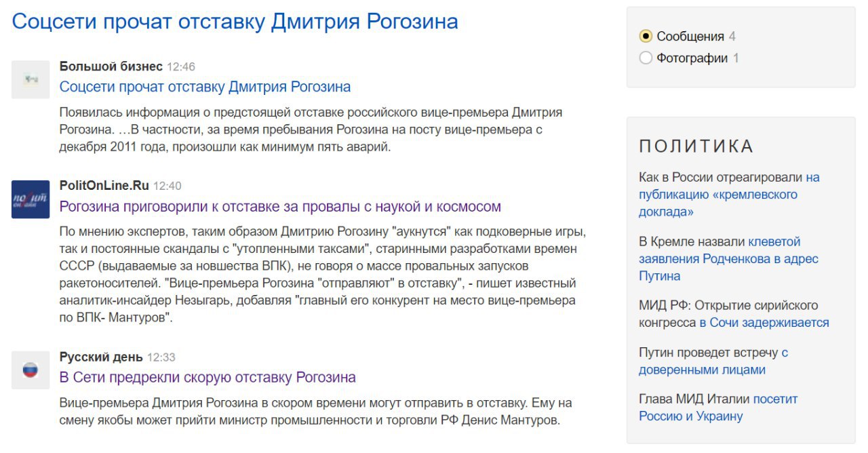The image size is (868, 453).
Task: Click the PolitOnLine.Ru source logo
Action: 31,199
